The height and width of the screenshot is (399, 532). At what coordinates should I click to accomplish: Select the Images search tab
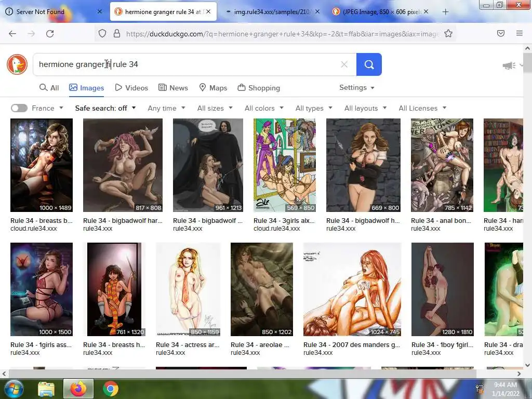pyautogui.click(x=87, y=88)
